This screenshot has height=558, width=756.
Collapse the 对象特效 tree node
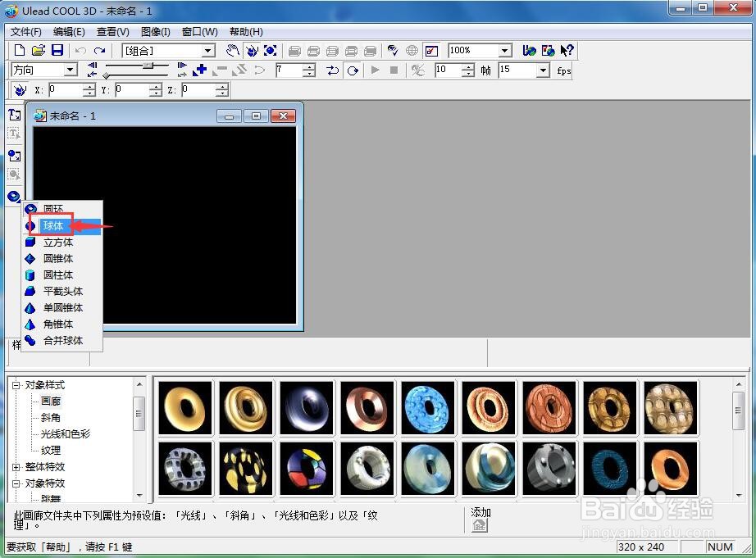tap(16, 483)
